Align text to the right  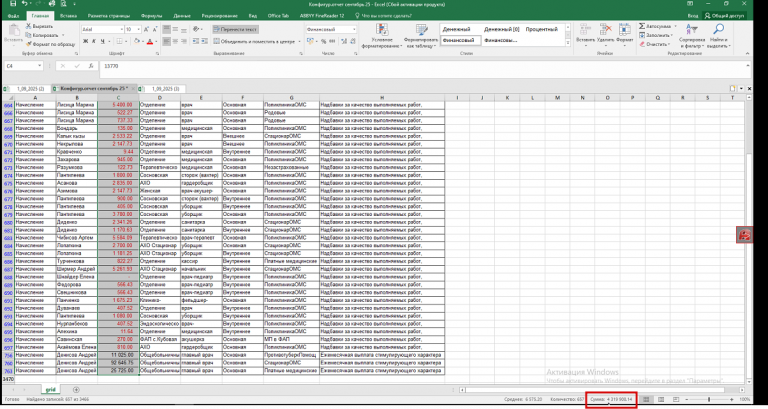click(184, 42)
